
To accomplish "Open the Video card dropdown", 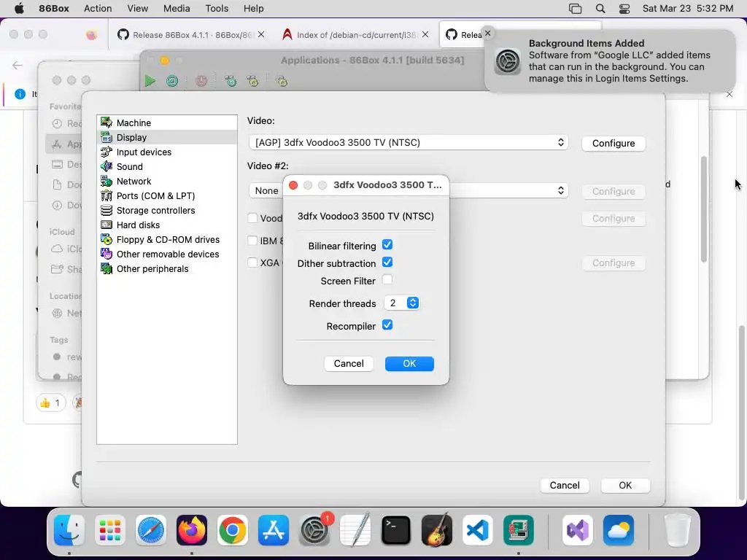I will click(409, 142).
